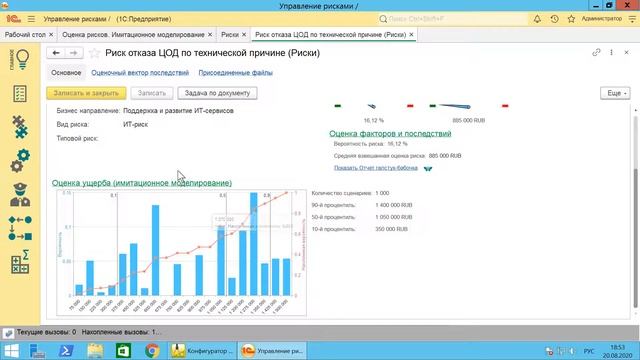Click Администратор user name

click(602, 19)
